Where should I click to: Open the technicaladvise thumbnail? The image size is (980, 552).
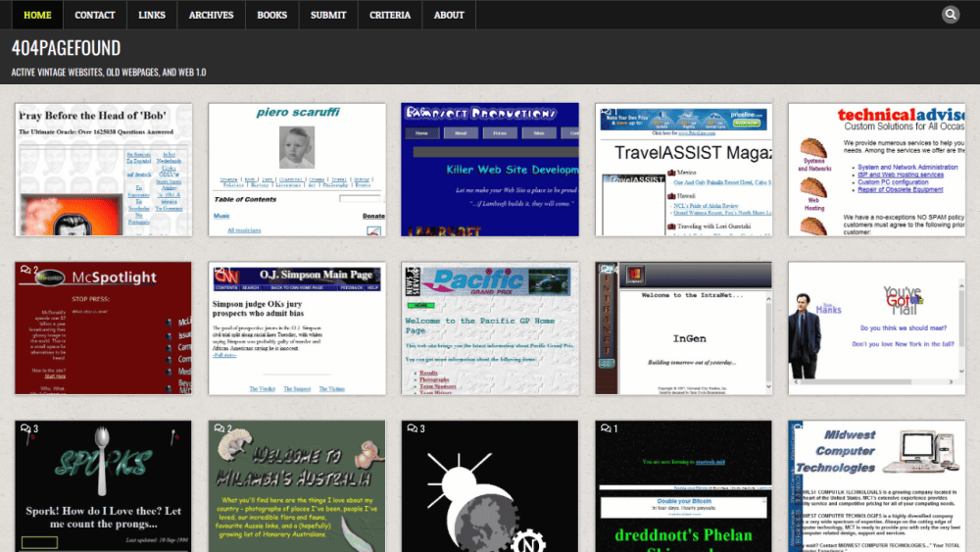pos(877,170)
